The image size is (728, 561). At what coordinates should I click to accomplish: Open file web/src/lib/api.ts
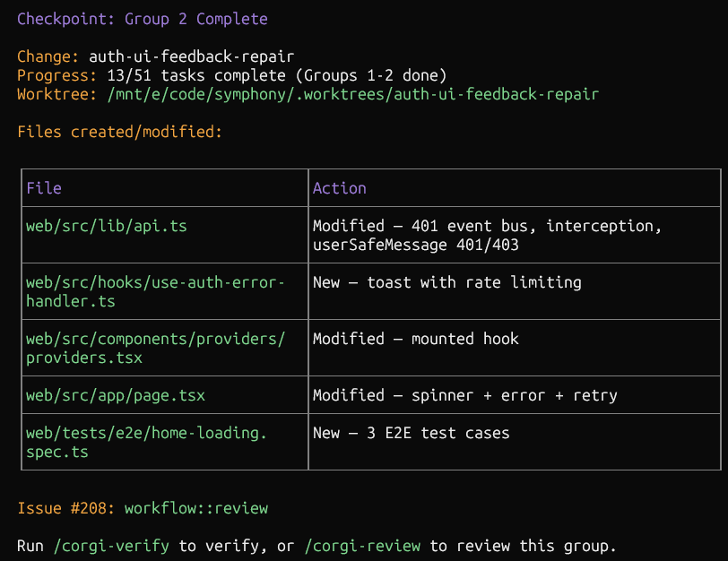pos(107,226)
